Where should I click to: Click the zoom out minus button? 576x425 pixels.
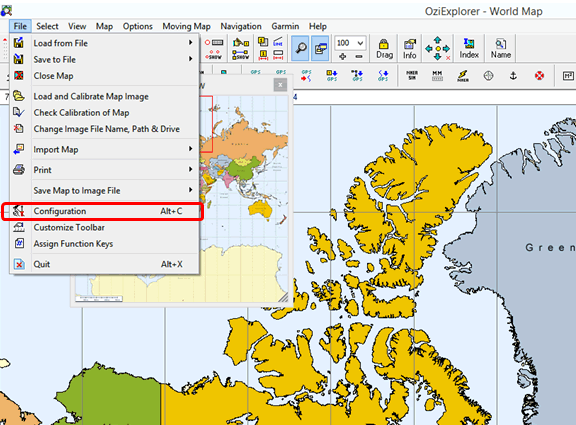point(359,56)
